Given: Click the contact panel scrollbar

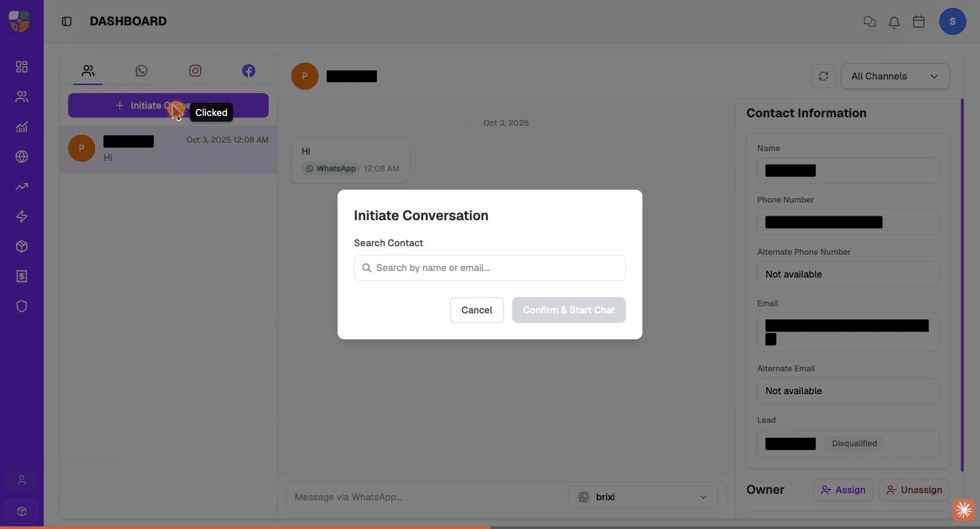Looking at the screenshot, I should point(962,285).
